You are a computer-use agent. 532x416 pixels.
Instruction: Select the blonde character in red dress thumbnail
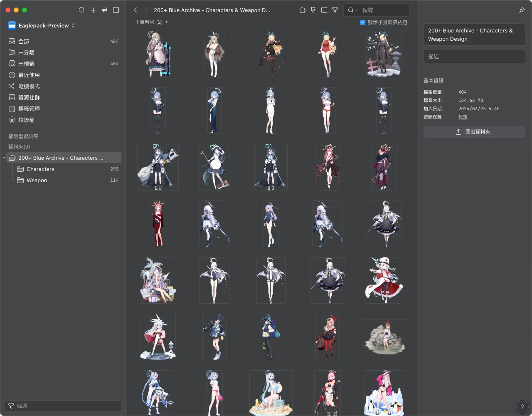[328, 54]
